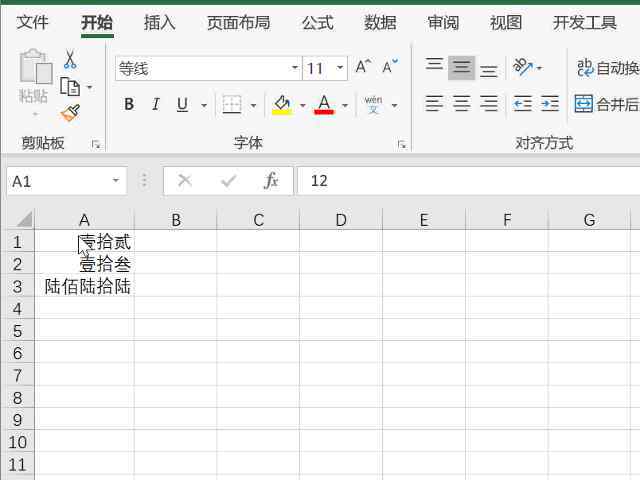The image size is (640, 480).
Task: Open the 文件 (File) tab
Action: point(32,22)
